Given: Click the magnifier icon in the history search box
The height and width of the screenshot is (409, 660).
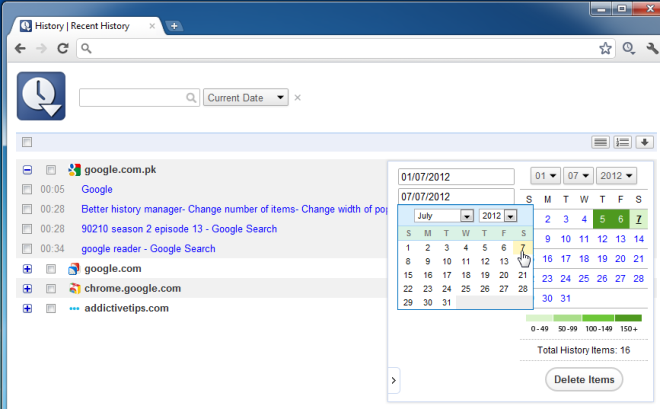Looking at the screenshot, I should (x=191, y=98).
